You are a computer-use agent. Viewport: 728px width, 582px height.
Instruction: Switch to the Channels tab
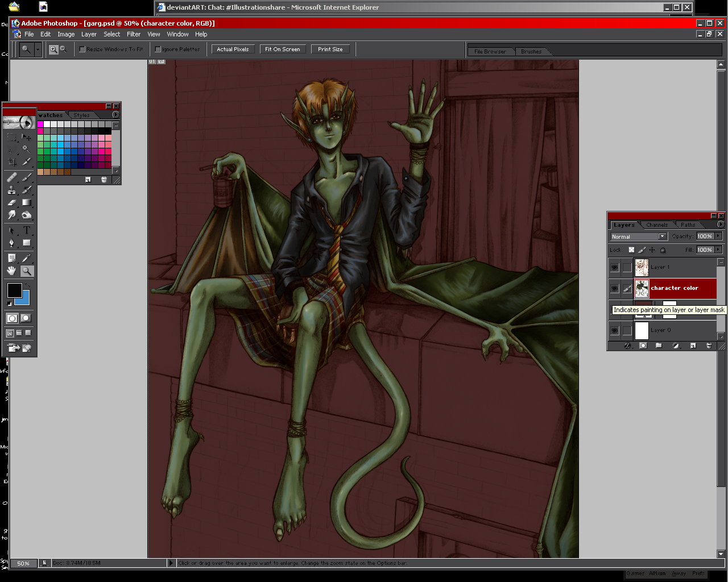click(657, 225)
